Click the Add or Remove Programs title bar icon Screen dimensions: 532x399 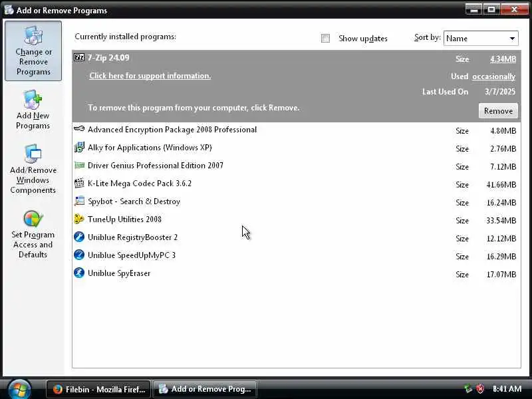tap(9, 10)
